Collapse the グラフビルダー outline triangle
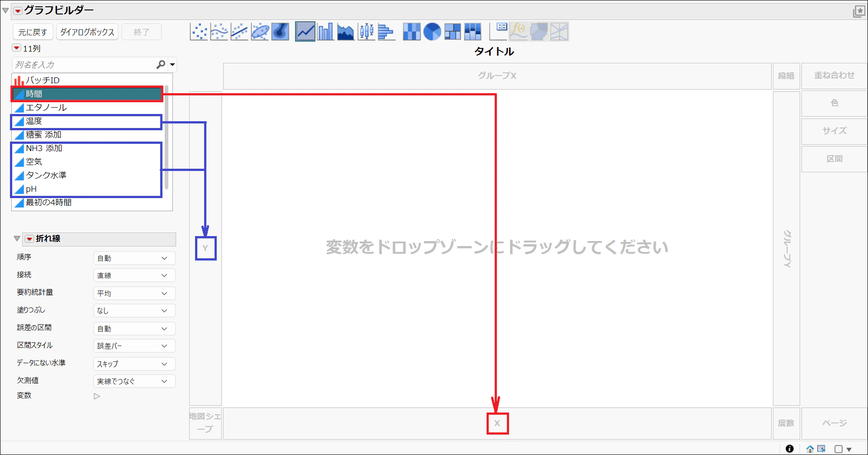This screenshot has height=455, width=868. point(5,10)
